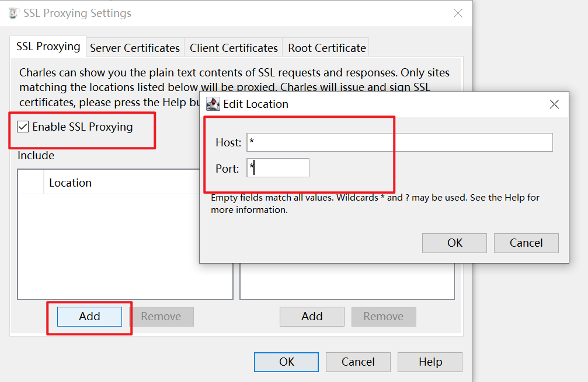Close the Edit Location dialog

click(x=554, y=104)
